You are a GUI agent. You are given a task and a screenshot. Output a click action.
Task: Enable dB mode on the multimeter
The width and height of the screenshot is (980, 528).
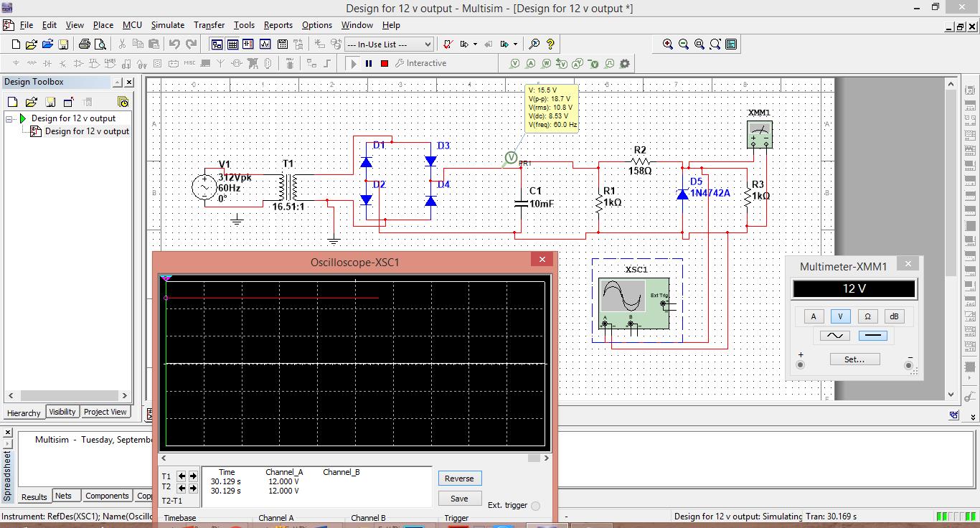[893, 316]
